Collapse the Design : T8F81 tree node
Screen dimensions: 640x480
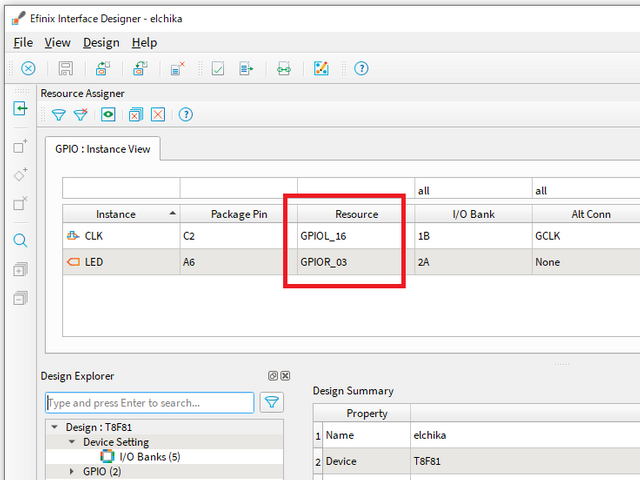click(54, 428)
